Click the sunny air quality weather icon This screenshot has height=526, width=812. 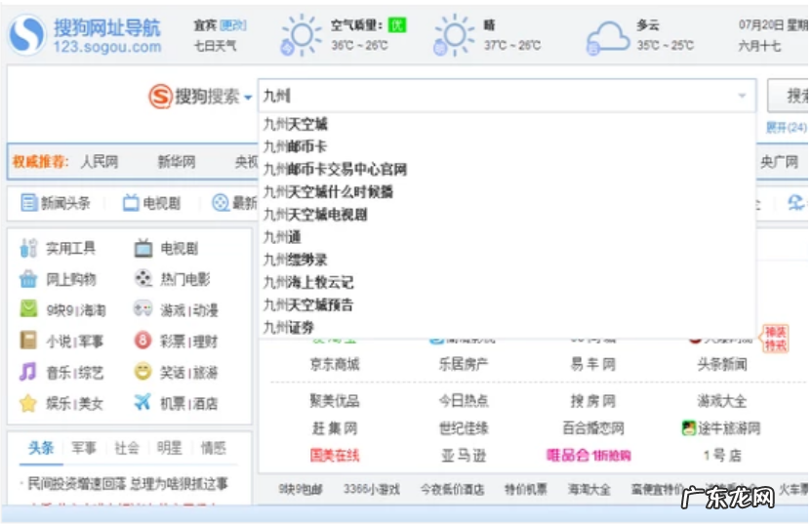point(300,35)
